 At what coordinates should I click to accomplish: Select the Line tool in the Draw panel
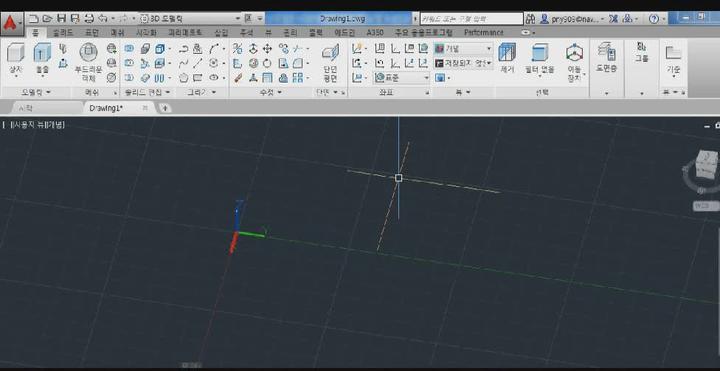pos(198,63)
